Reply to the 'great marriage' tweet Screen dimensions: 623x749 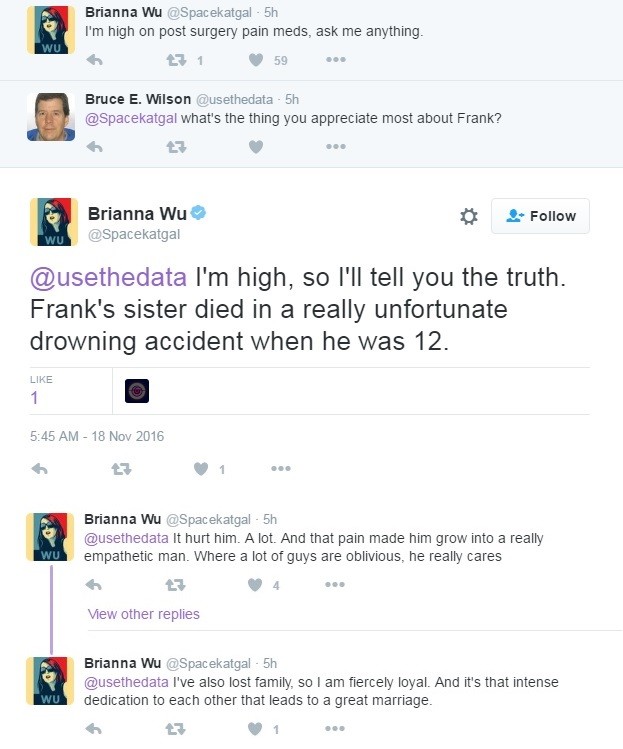[x=94, y=729]
